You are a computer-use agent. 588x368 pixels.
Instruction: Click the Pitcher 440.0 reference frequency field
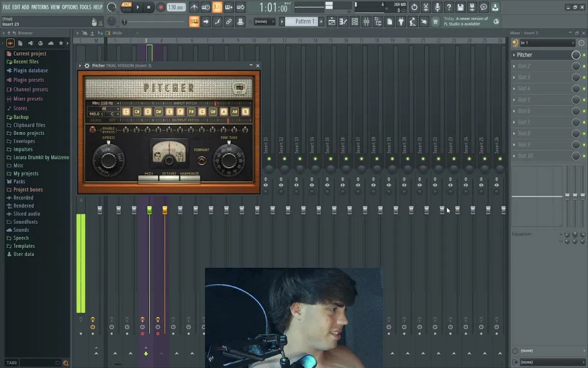(x=96, y=114)
